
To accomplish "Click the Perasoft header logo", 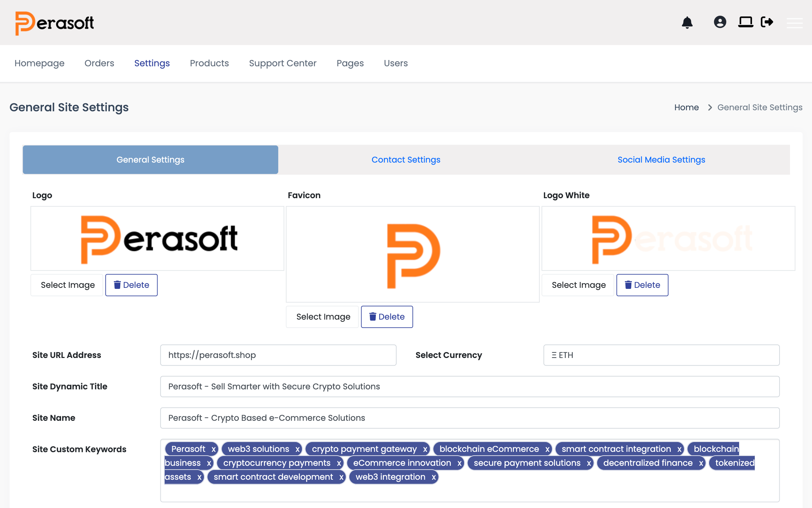I will click(x=54, y=23).
